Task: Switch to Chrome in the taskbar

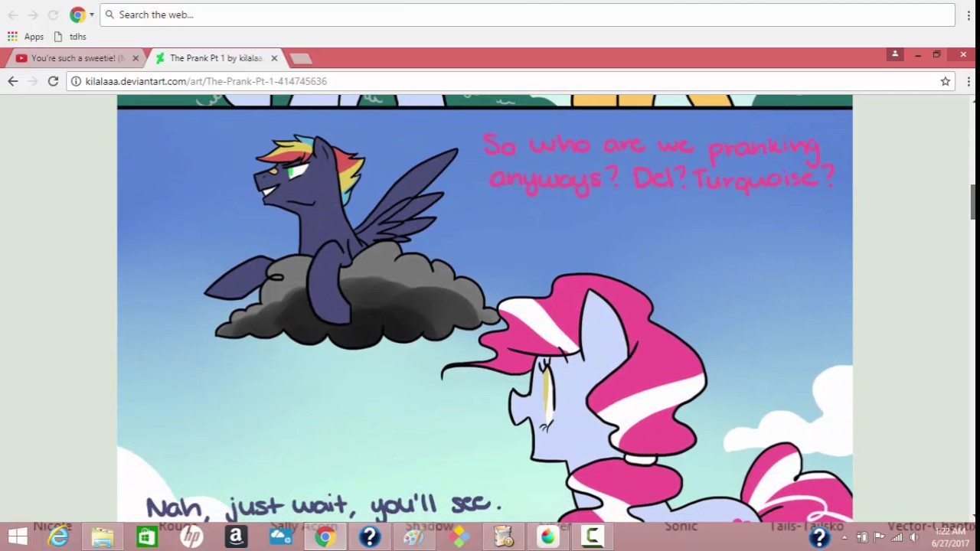Action: 325,537
